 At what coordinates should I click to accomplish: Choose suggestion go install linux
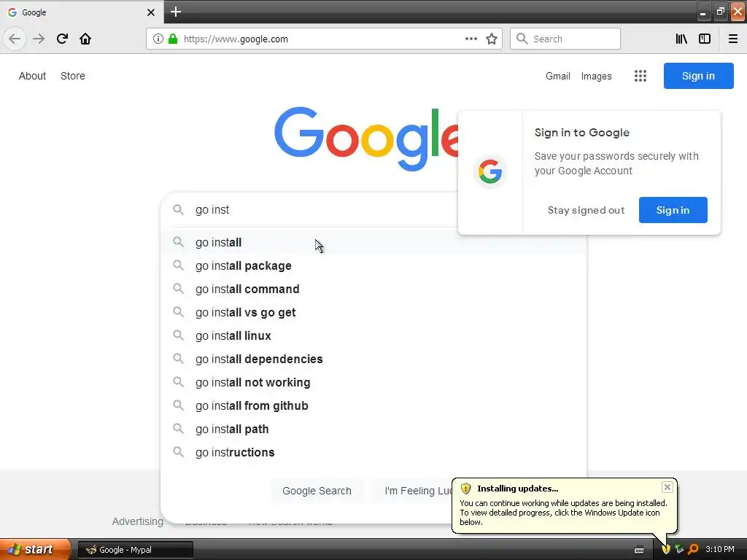coord(373,335)
